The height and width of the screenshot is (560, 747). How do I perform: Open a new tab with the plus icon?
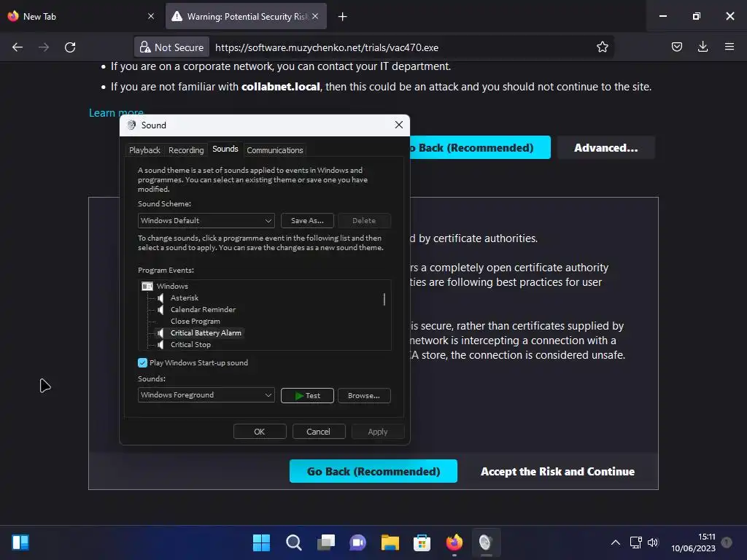click(342, 17)
